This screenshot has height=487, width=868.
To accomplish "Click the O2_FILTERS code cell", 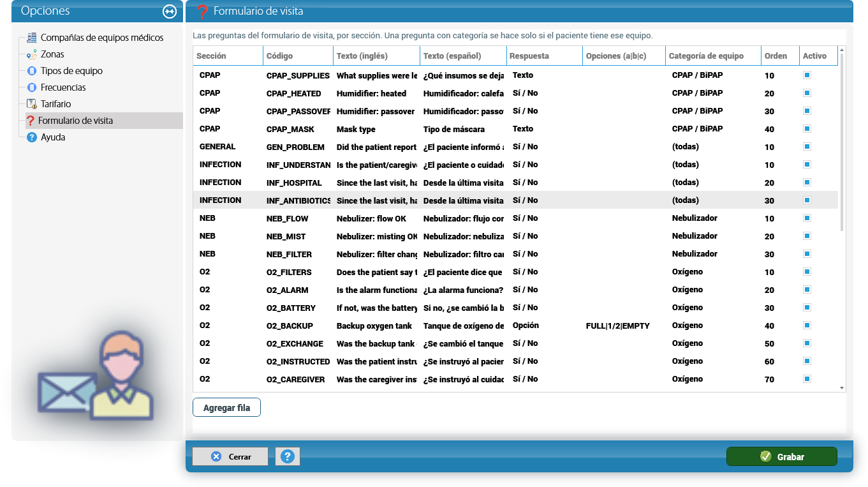I will 298,272.
